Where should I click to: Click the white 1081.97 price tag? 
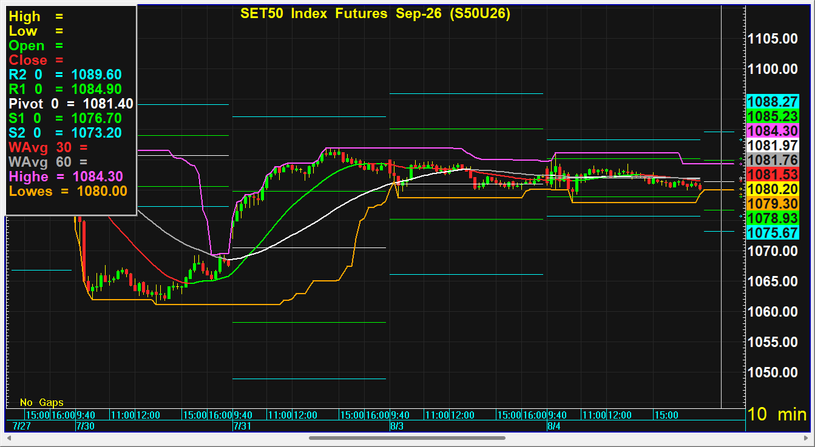772,146
